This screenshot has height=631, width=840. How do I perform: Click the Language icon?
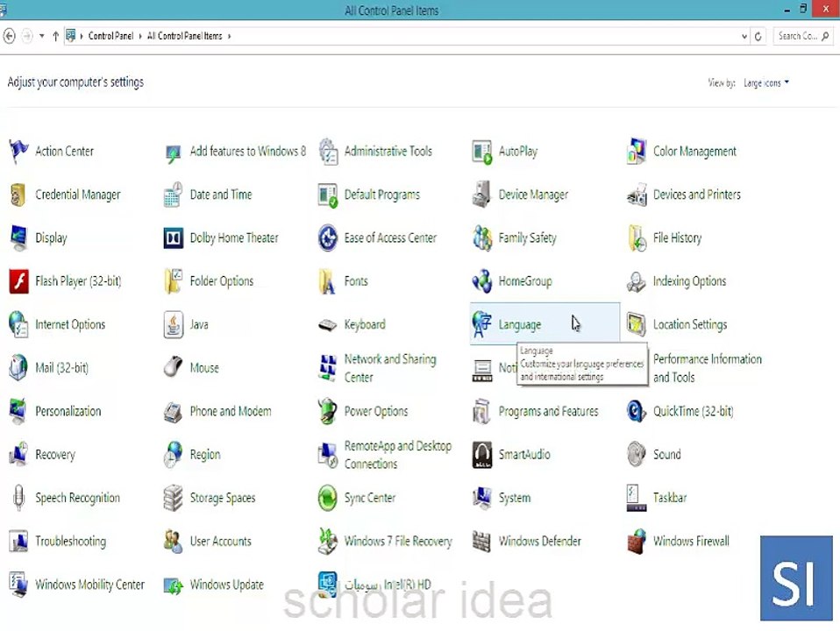point(481,324)
